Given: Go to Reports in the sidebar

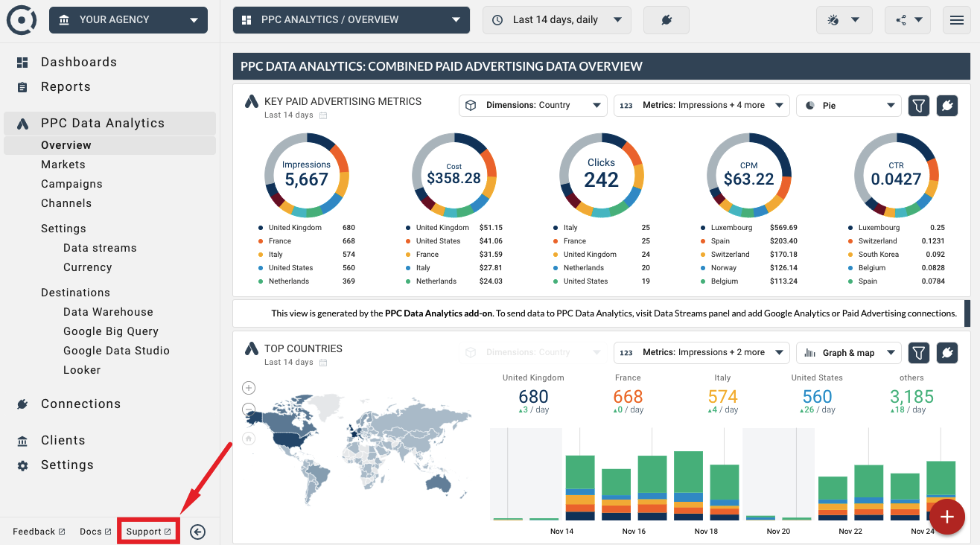Looking at the screenshot, I should [66, 87].
